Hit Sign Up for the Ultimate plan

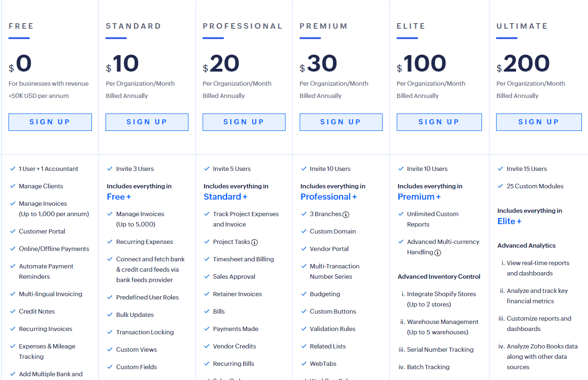(539, 122)
